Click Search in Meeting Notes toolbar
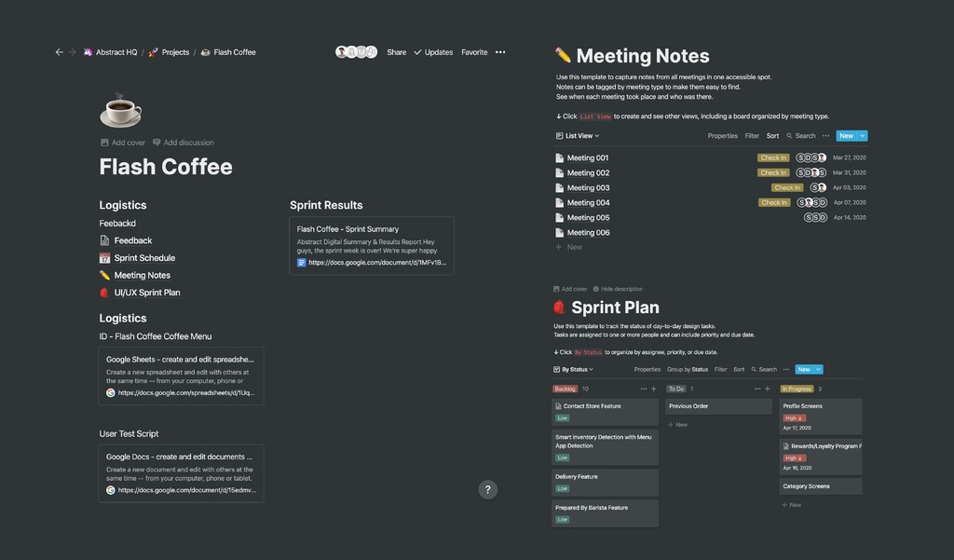The width and height of the screenshot is (954, 560). [800, 136]
